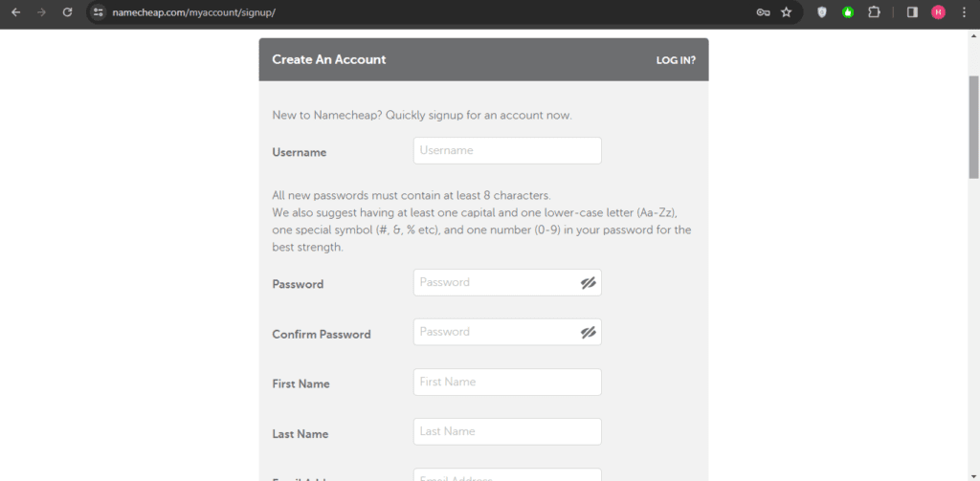980x481 pixels.
Task: Click the browser back arrow
Action: tap(15, 11)
